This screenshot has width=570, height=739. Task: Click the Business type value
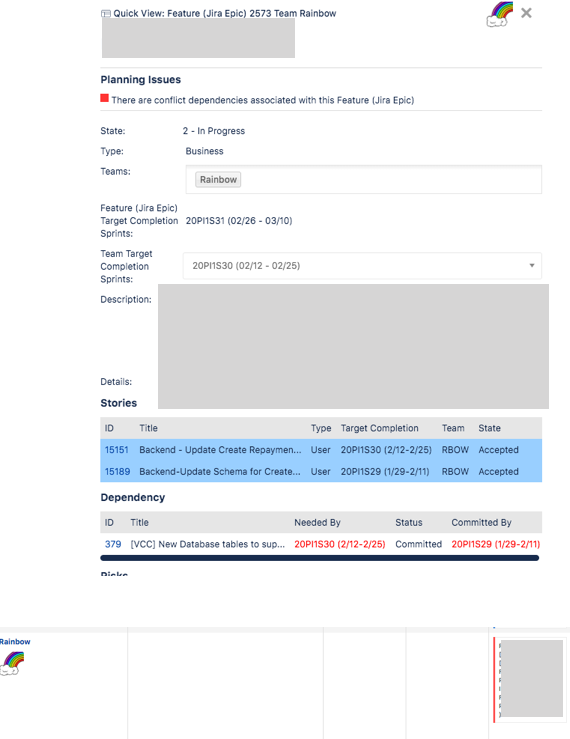205,151
